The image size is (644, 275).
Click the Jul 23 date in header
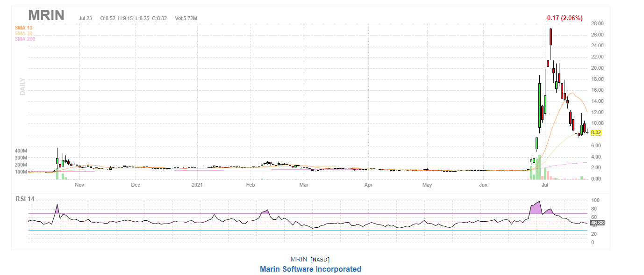click(86, 18)
